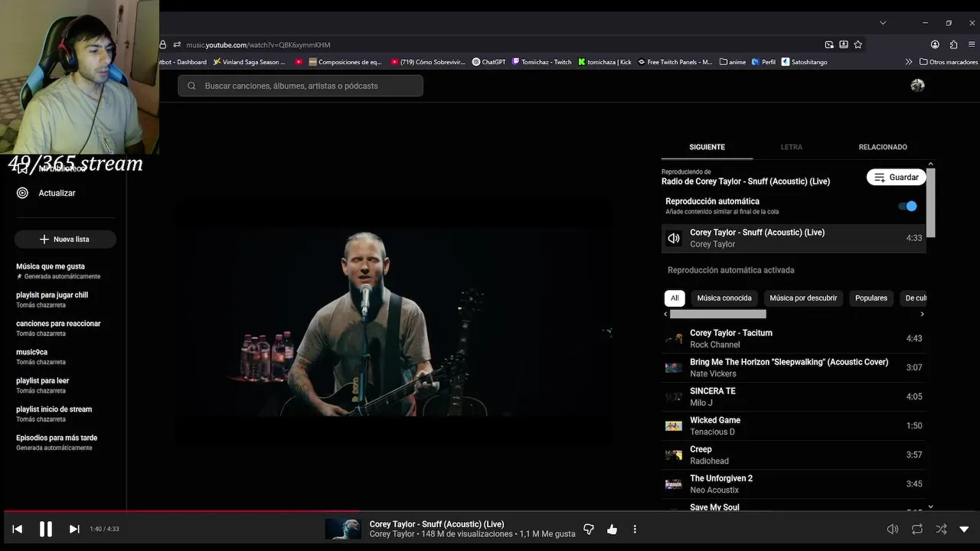Pause the playing song

46,529
